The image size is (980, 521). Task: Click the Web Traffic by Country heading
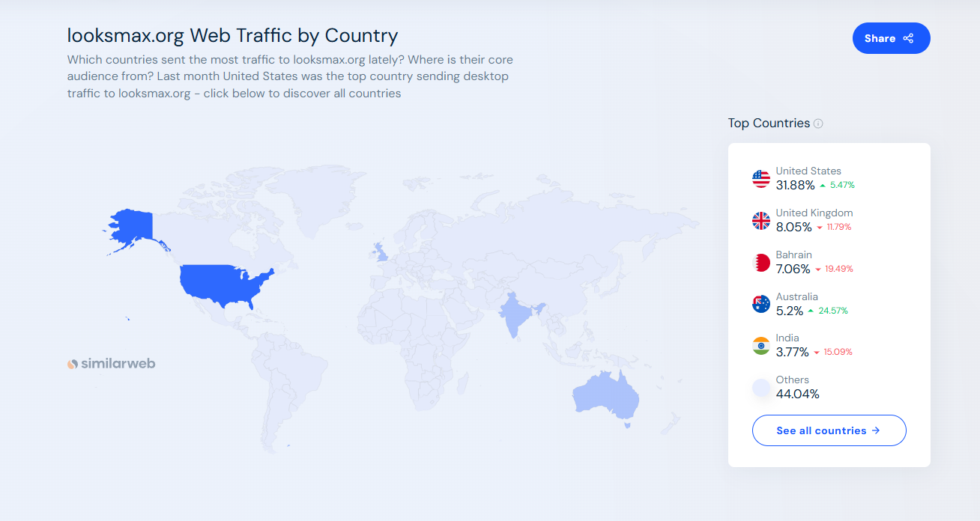[232, 35]
